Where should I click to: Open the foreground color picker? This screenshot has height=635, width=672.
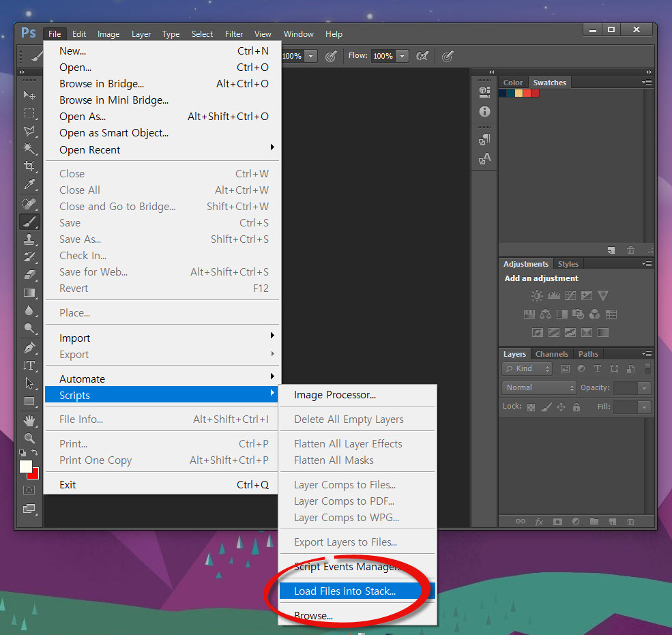(x=25, y=466)
